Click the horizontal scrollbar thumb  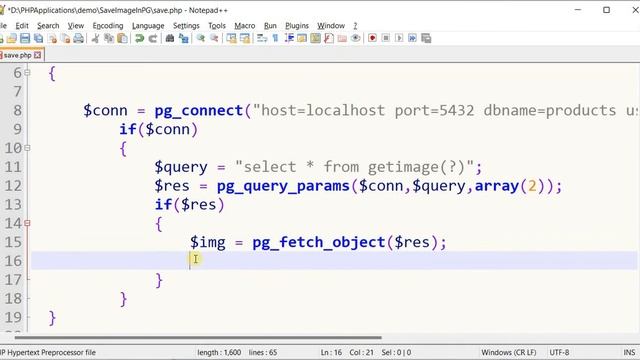coord(198,338)
